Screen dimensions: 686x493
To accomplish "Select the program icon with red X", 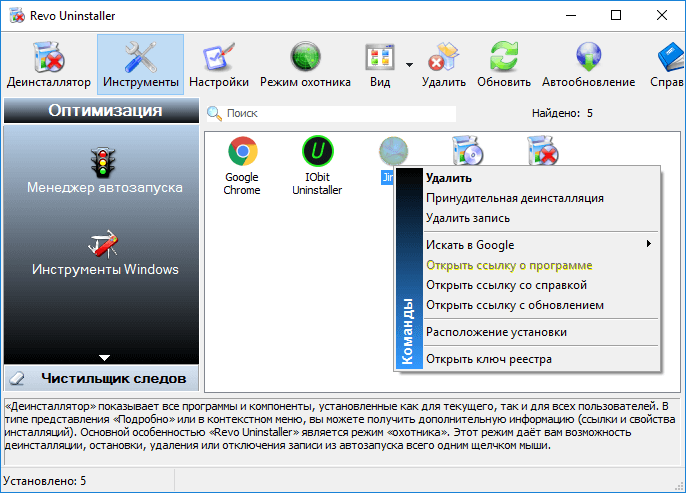I will pyautogui.click(x=542, y=150).
